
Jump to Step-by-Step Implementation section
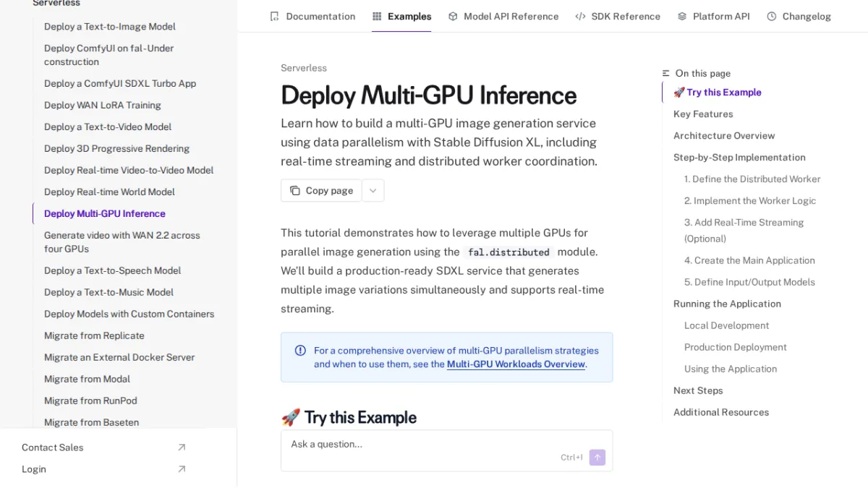(739, 158)
